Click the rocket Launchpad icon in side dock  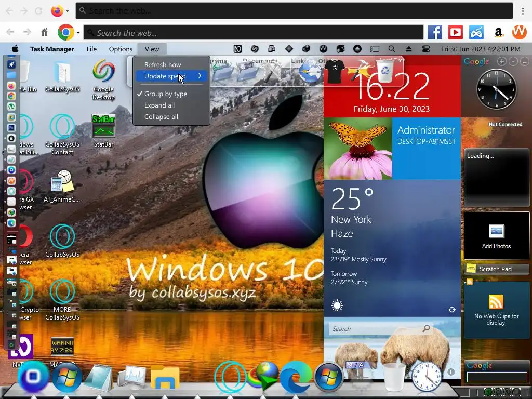[11, 64]
